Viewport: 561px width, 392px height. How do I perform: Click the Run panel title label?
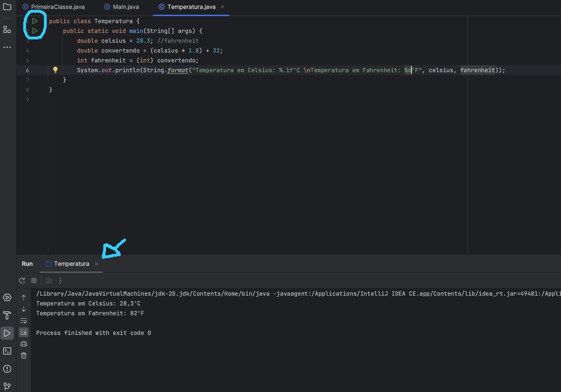point(27,264)
